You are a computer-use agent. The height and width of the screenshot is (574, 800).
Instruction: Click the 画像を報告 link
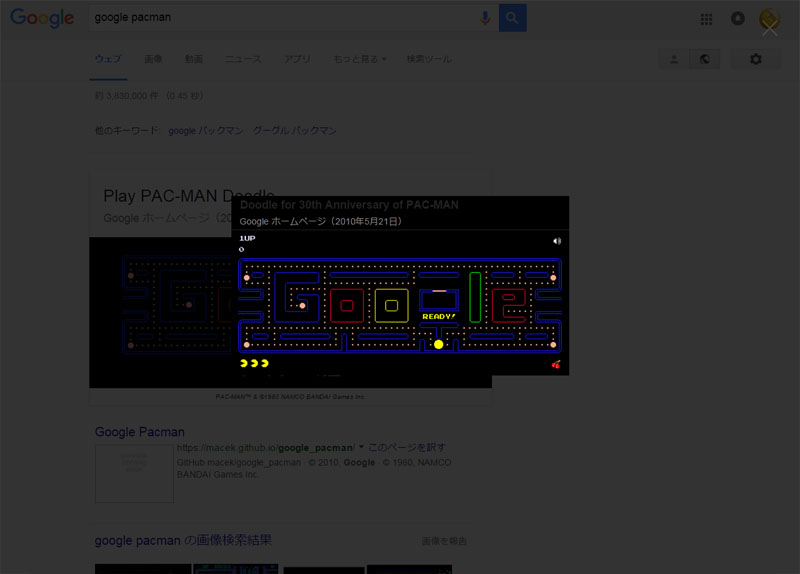coord(444,541)
